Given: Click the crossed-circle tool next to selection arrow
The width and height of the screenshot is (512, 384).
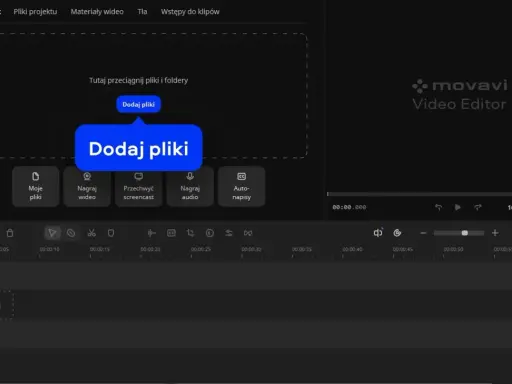Looking at the screenshot, I should click(71, 233).
